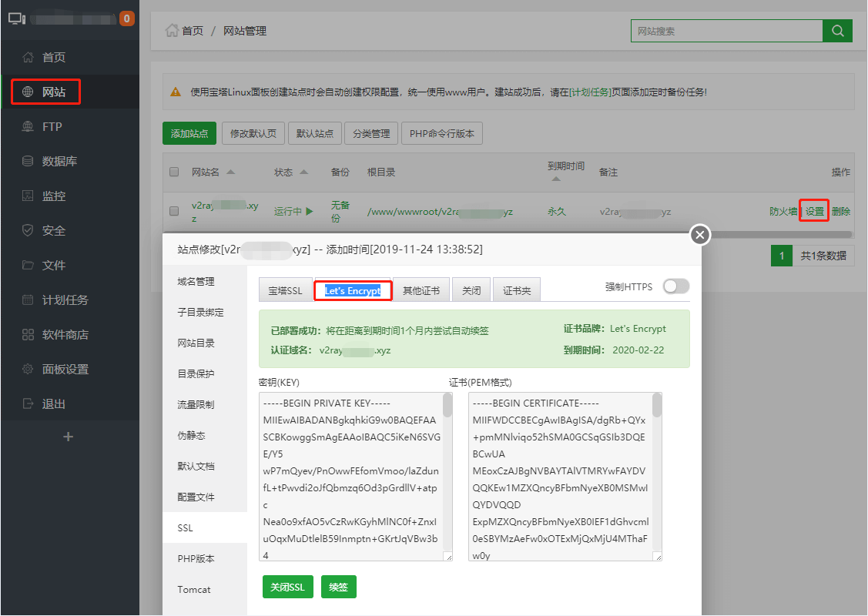Click the panel settings gear icon

pyautogui.click(x=28, y=369)
